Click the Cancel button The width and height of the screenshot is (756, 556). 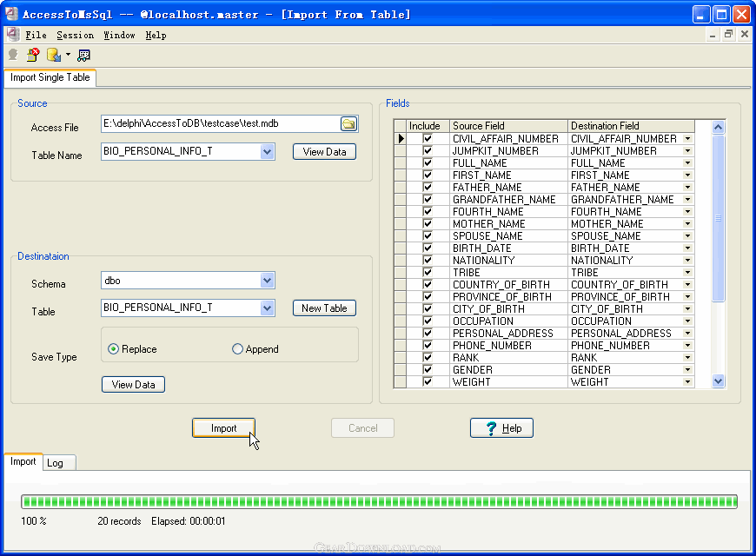click(362, 428)
